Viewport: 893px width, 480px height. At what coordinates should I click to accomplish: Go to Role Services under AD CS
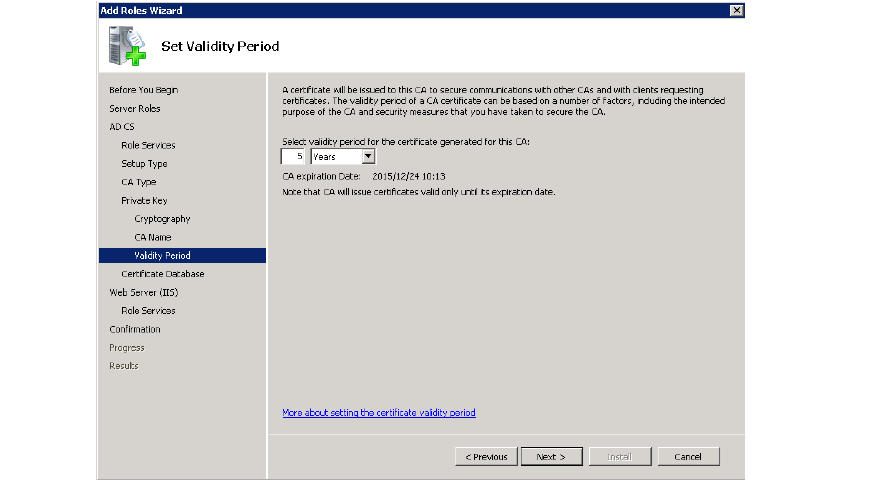click(x=148, y=145)
